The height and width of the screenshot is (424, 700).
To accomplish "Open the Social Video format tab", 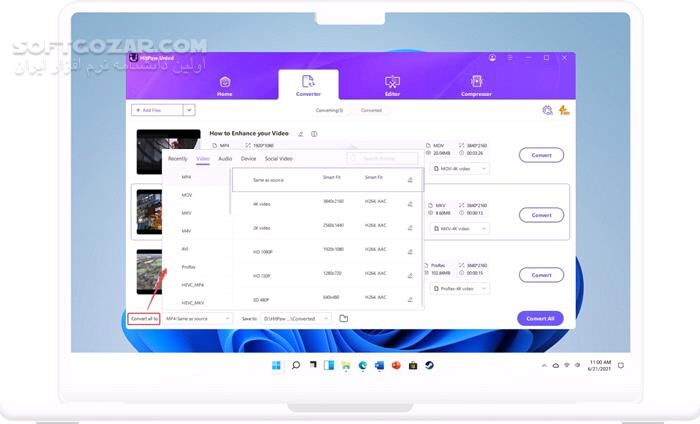I will pyautogui.click(x=279, y=159).
